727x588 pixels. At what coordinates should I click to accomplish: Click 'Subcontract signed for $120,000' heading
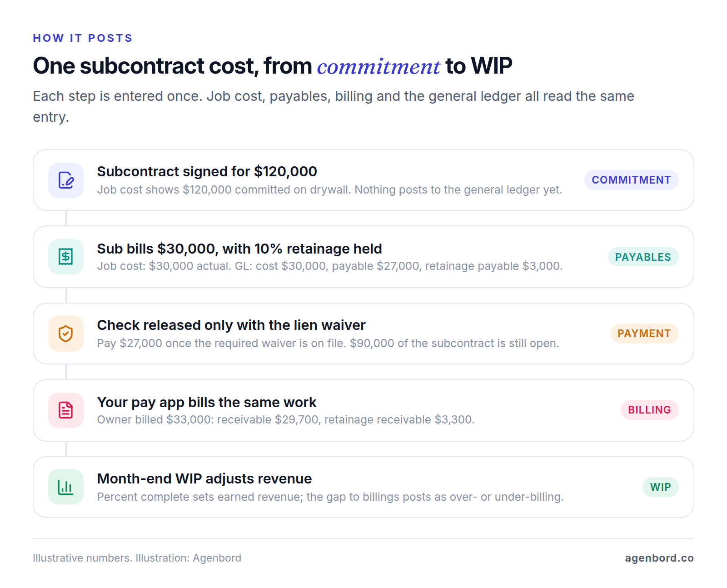[x=207, y=171]
